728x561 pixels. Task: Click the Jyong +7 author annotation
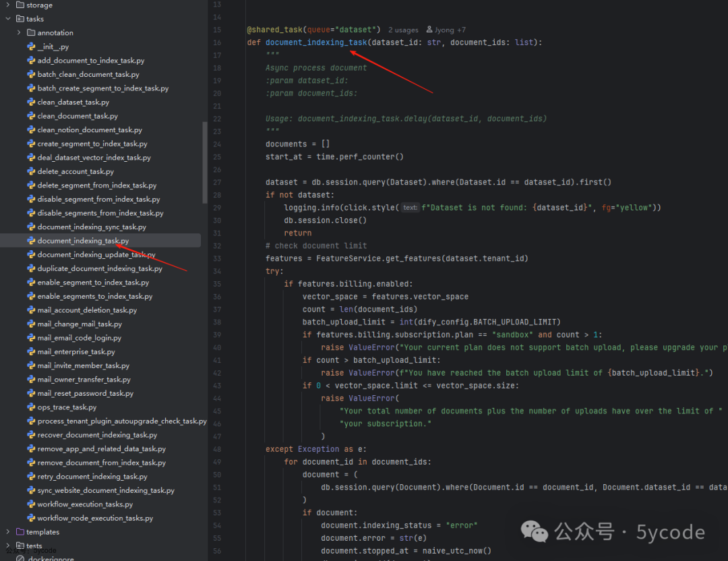450,30
